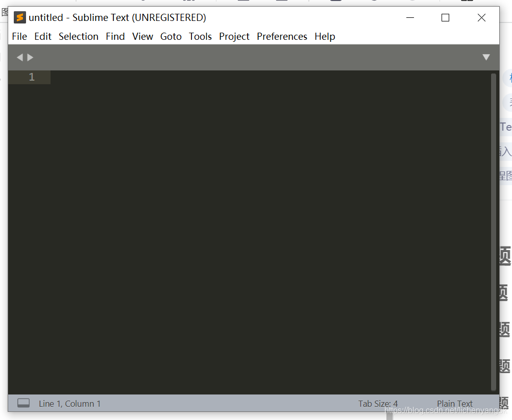
Task: Open the File menu
Action: (19, 36)
